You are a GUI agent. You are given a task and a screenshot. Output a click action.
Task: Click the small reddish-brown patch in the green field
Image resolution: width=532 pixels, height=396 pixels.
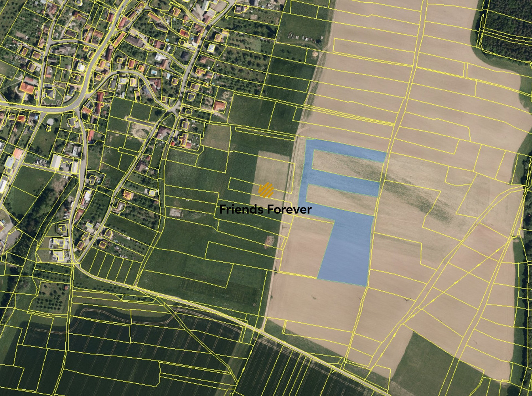pos(269,241)
